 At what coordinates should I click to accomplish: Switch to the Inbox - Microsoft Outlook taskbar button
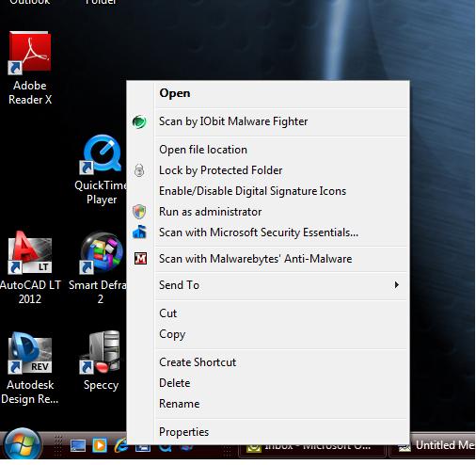pyautogui.click(x=312, y=451)
